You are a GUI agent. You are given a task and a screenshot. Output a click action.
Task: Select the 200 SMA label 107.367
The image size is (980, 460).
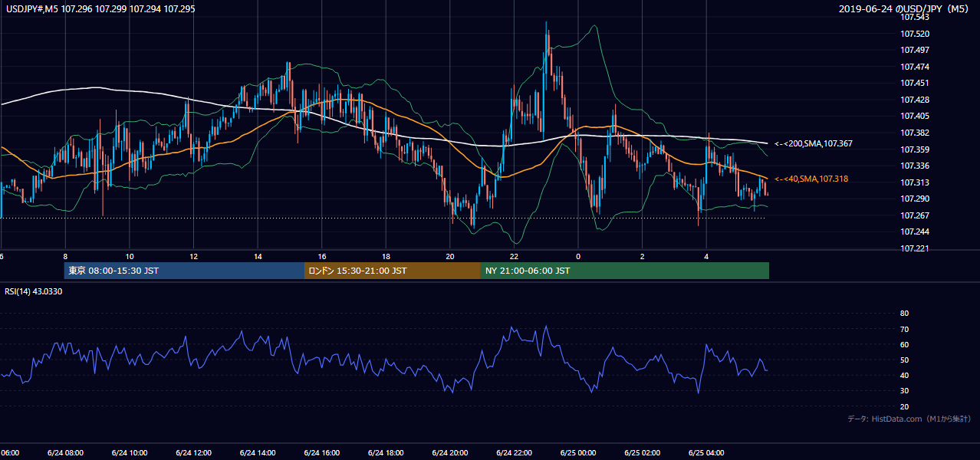pyautogui.click(x=814, y=143)
